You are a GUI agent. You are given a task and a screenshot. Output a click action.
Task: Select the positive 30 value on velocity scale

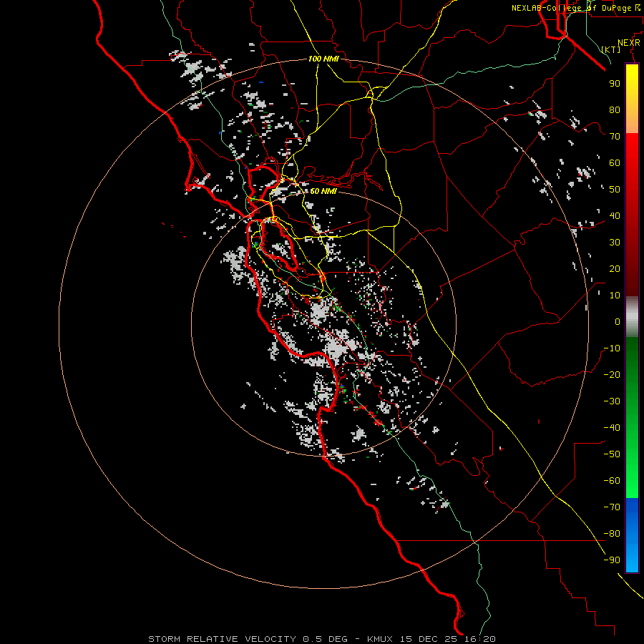tap(615, 243)
